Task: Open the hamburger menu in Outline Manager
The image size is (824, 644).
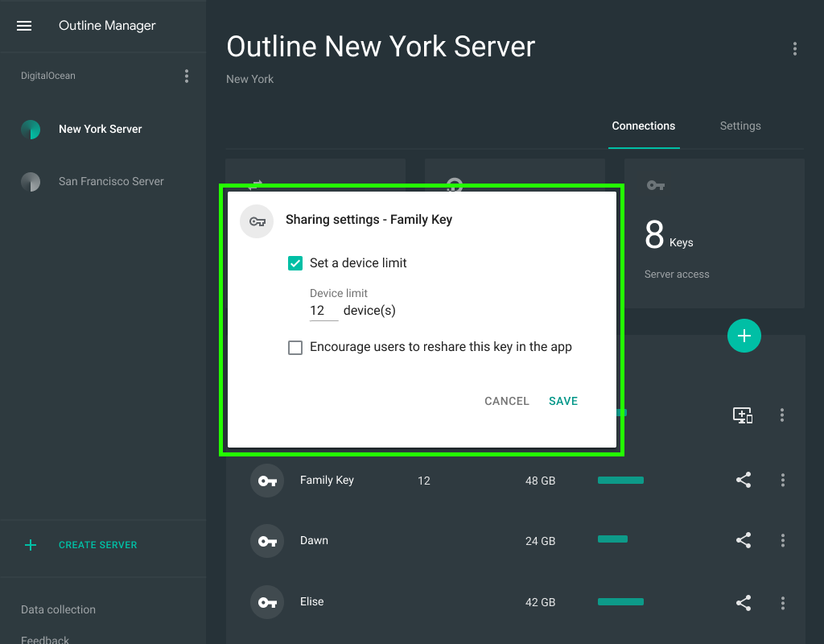Action: coord(24,26)
